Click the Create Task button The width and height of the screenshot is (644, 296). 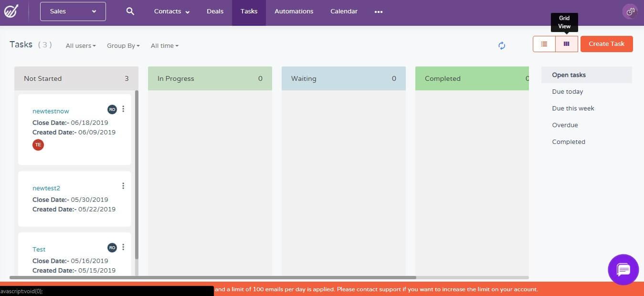[x=606, y=44]
